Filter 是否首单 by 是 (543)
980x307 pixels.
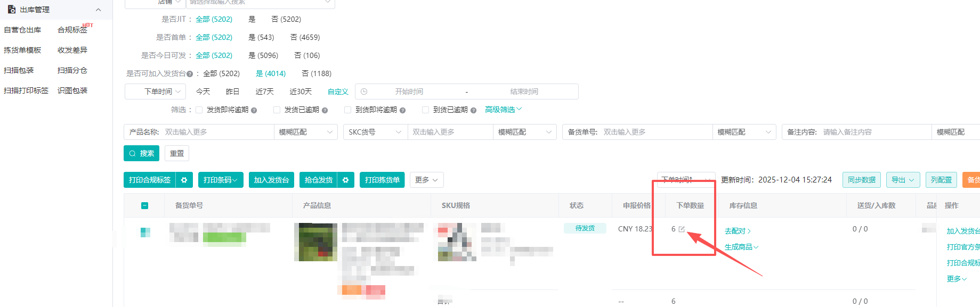click(261, 37)
